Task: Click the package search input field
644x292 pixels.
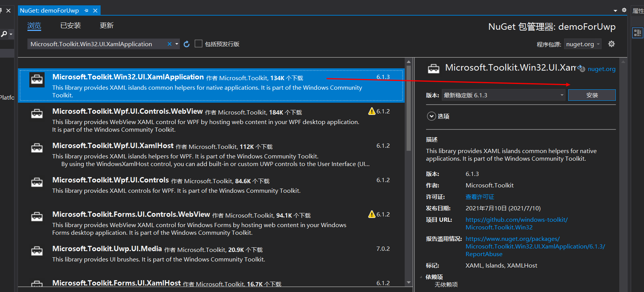Action: click(x=98, y=44)
